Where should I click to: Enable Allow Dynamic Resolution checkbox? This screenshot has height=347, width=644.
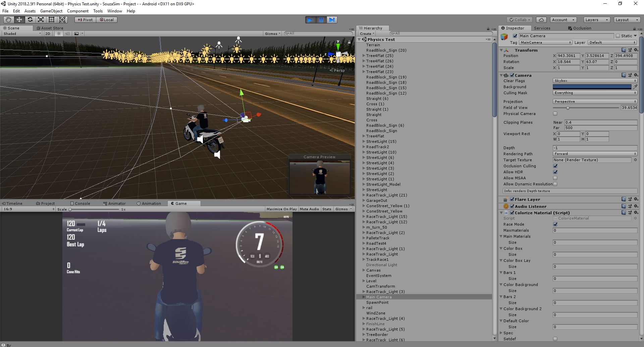click(x=555, y=184)
